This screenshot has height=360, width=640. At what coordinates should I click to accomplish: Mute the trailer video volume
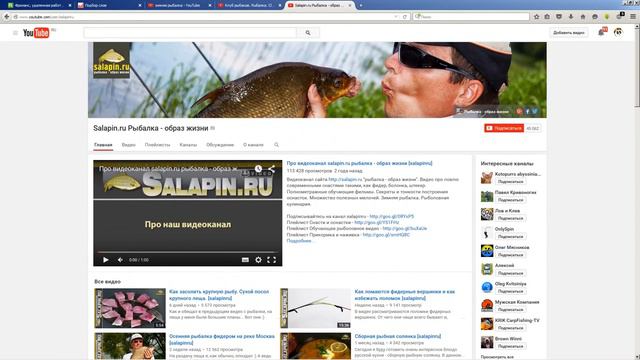click(120, 260)
